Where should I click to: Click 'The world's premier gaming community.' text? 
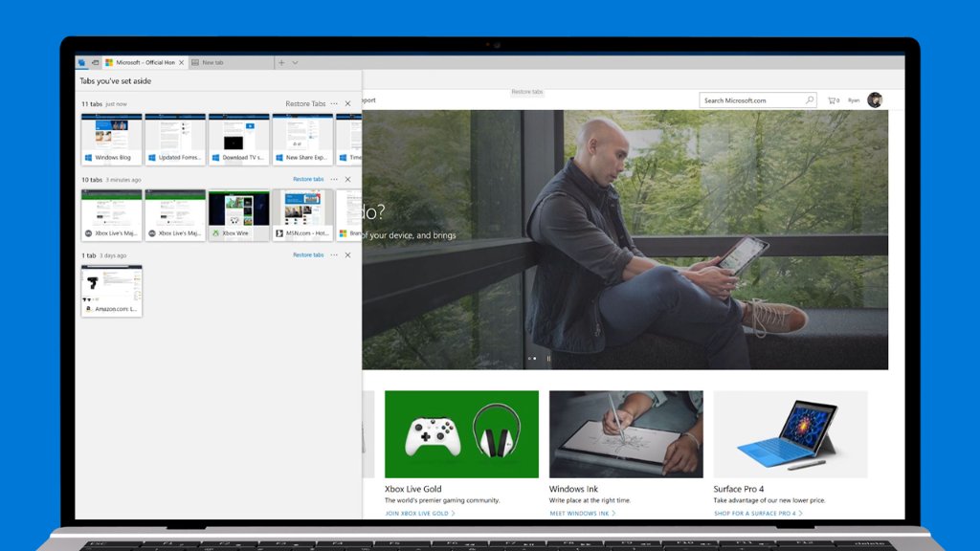coord(442,500)
